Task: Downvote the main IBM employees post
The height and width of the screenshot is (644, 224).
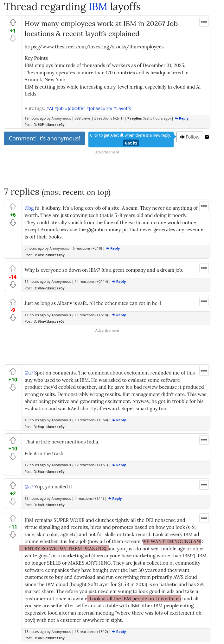Action: pyautogui.click(x=13, y=38)
